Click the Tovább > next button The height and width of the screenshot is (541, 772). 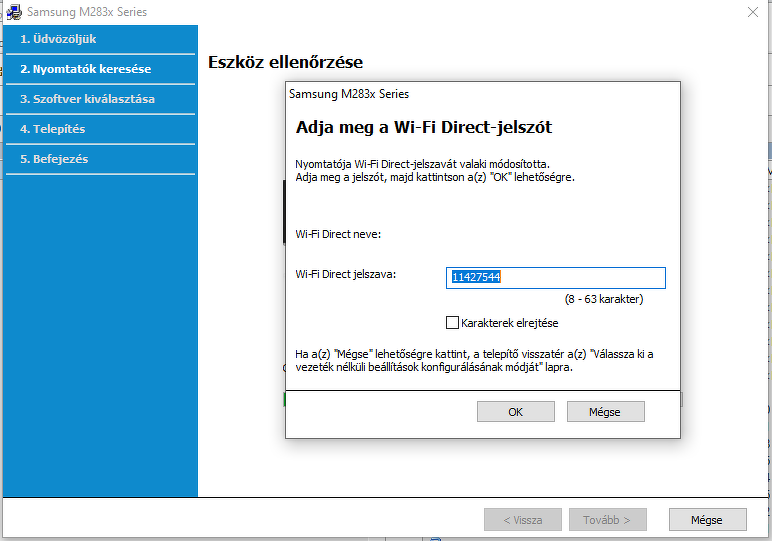(x=608, y=520)
